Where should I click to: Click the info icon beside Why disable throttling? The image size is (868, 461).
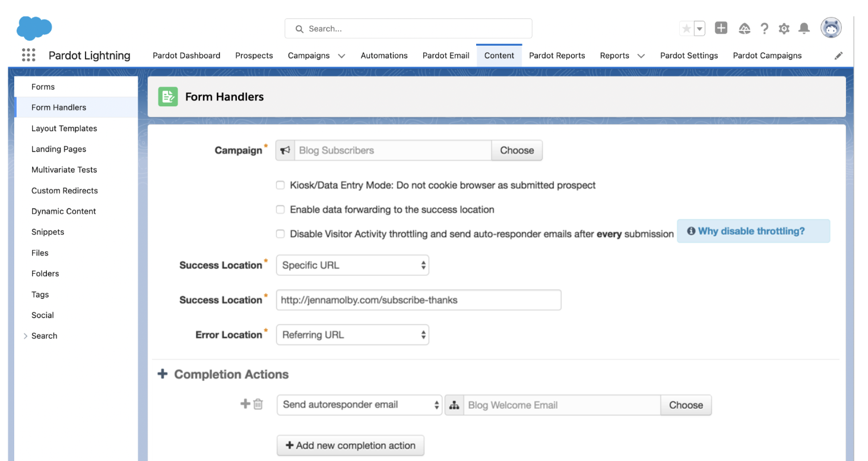(691, 231)
